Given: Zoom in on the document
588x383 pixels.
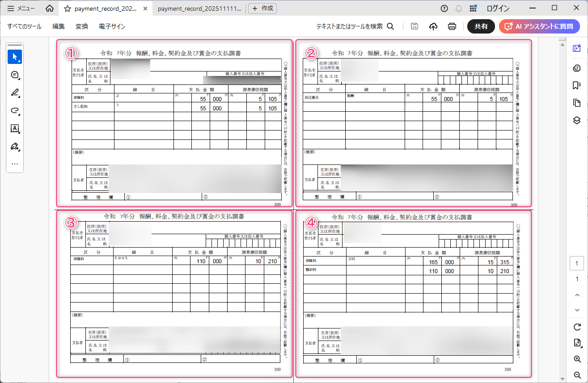Looking at the screenshot, I should 577,359.
